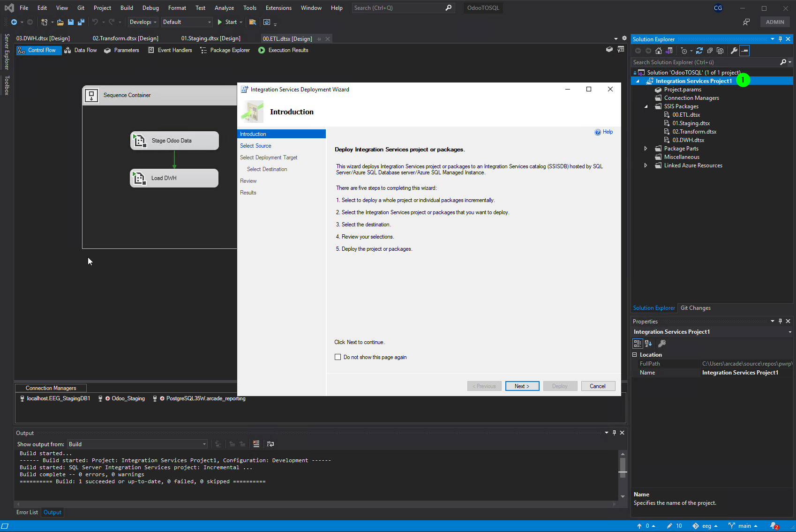This screenshot has width=796, height=532.
Task: Open the Error List tab
Action: [27, 512]
